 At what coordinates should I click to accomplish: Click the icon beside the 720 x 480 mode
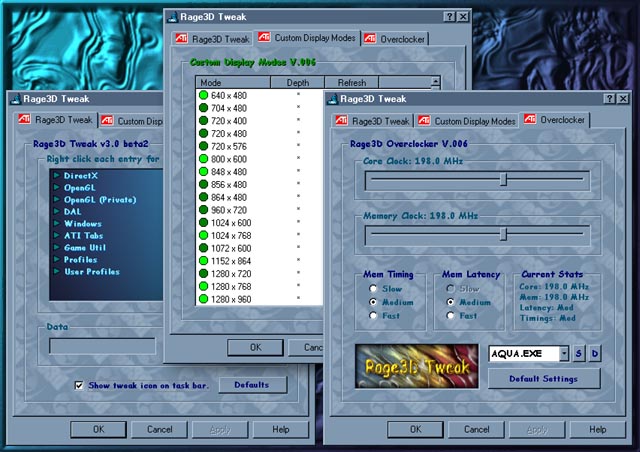point(203,133)
